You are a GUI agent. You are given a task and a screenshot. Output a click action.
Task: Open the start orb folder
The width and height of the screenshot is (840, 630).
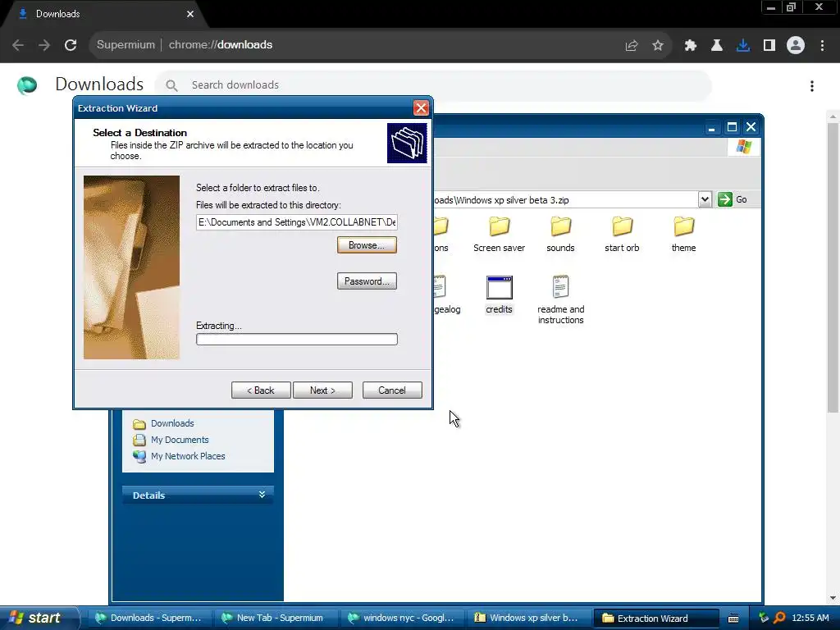[x=622, y=234]
